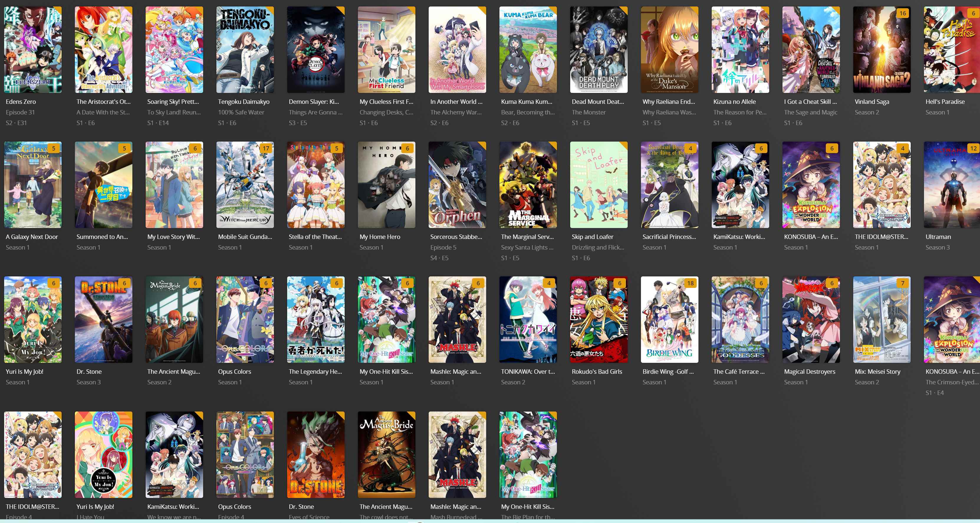Click 'Stella of the Theat...' title link

coord(315,237)
